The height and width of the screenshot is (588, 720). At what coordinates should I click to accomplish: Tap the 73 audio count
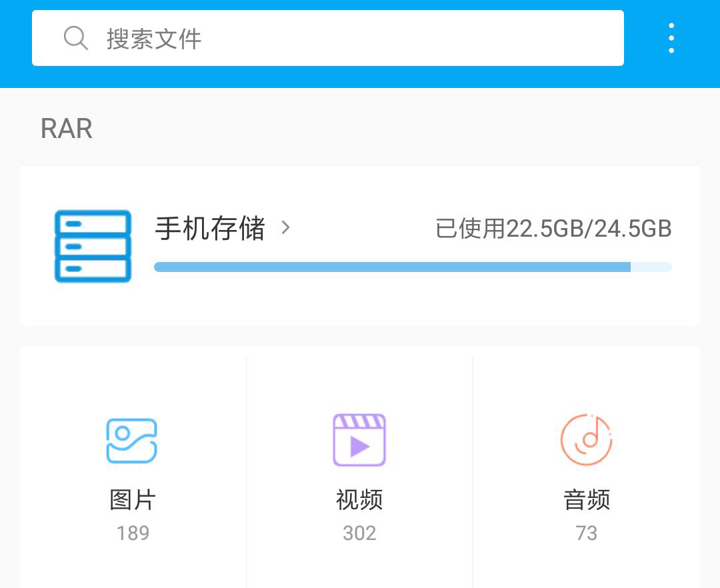[x=586, y=533]
